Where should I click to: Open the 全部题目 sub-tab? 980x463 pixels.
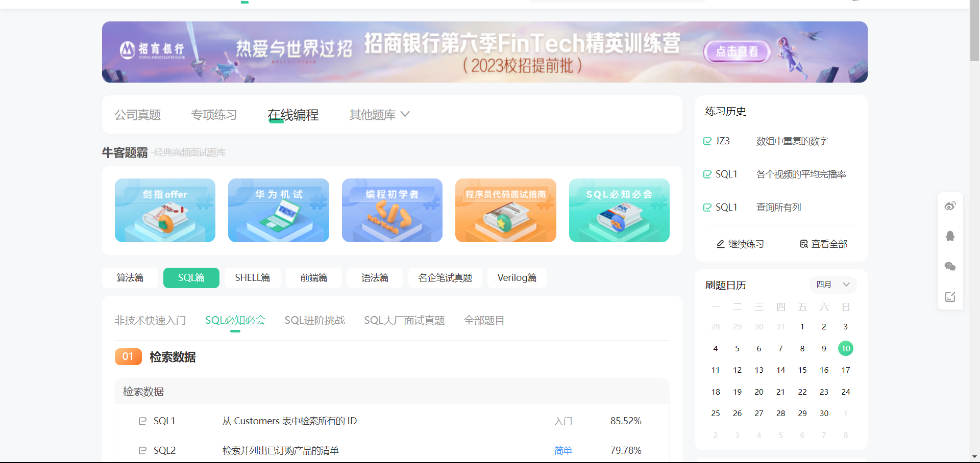point(484,320)
